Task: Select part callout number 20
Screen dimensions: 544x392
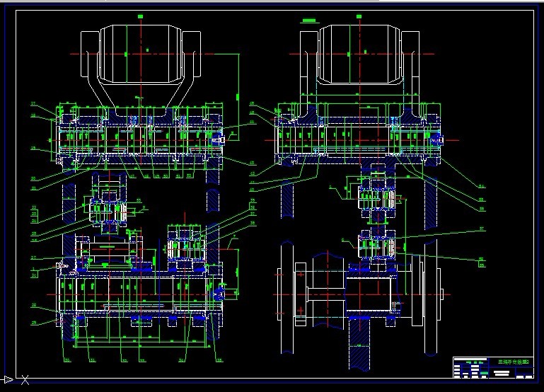Action: [34, 179]
